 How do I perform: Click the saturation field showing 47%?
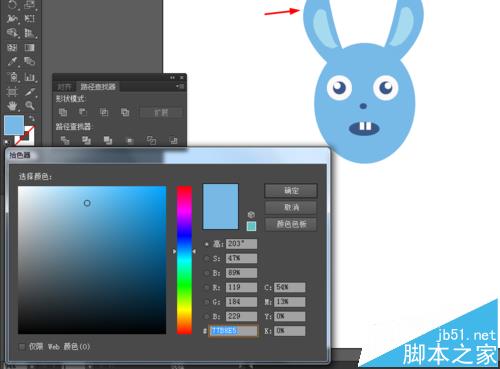coord(241,258)
